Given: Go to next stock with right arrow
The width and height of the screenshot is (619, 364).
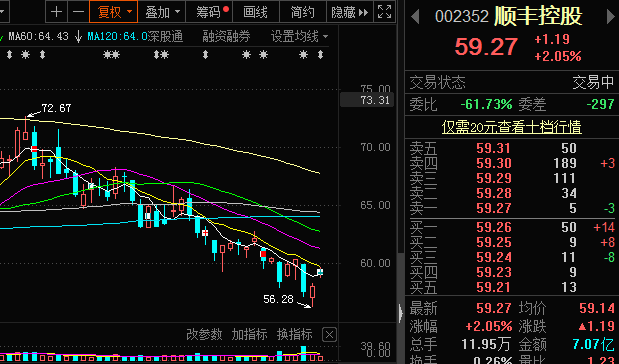Looking at the screenshot, I should 610,17.
